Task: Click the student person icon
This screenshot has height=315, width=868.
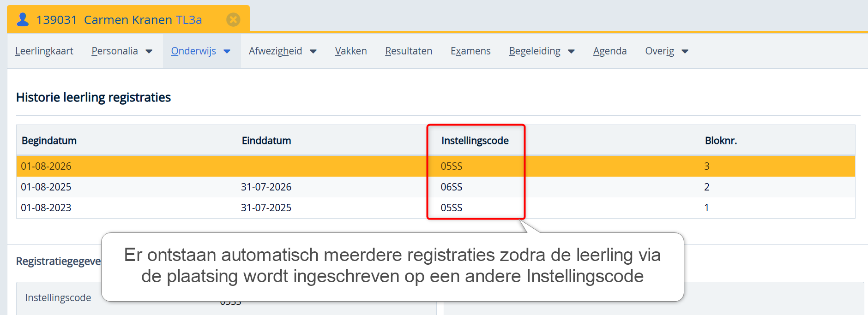Action: pos(23,19)
